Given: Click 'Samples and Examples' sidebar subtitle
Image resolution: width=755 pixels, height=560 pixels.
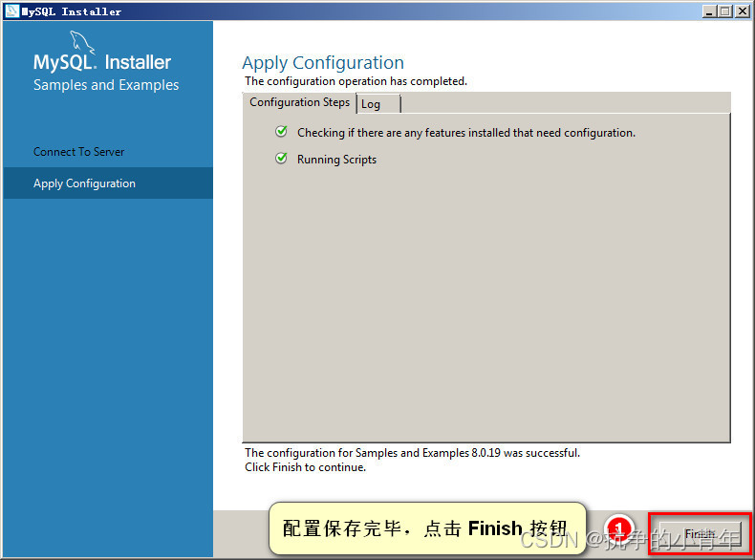Looking at the screenshot, I should 106,85.
